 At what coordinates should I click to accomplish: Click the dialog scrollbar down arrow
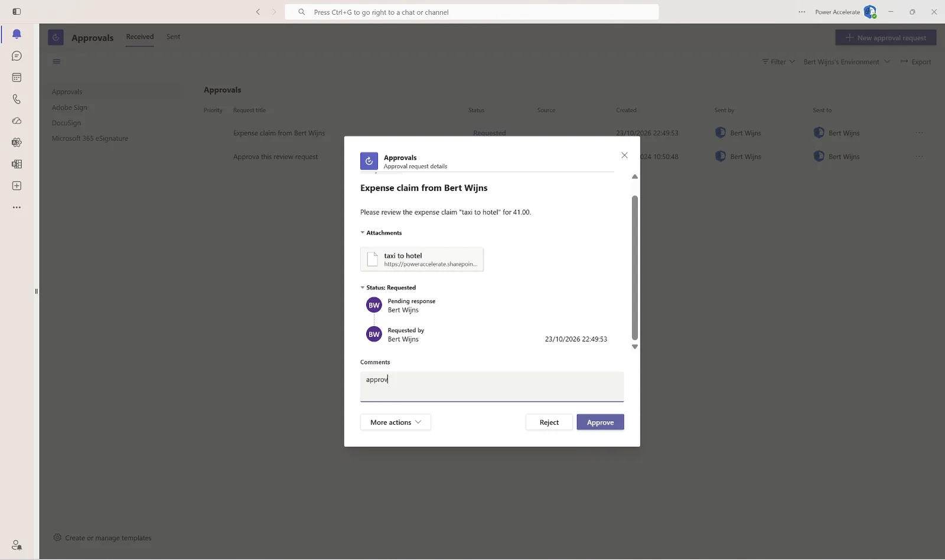(x=635, y=347)
